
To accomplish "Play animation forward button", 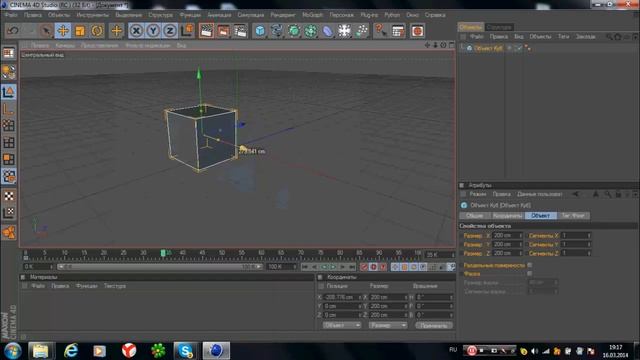I will click(333, 267).
